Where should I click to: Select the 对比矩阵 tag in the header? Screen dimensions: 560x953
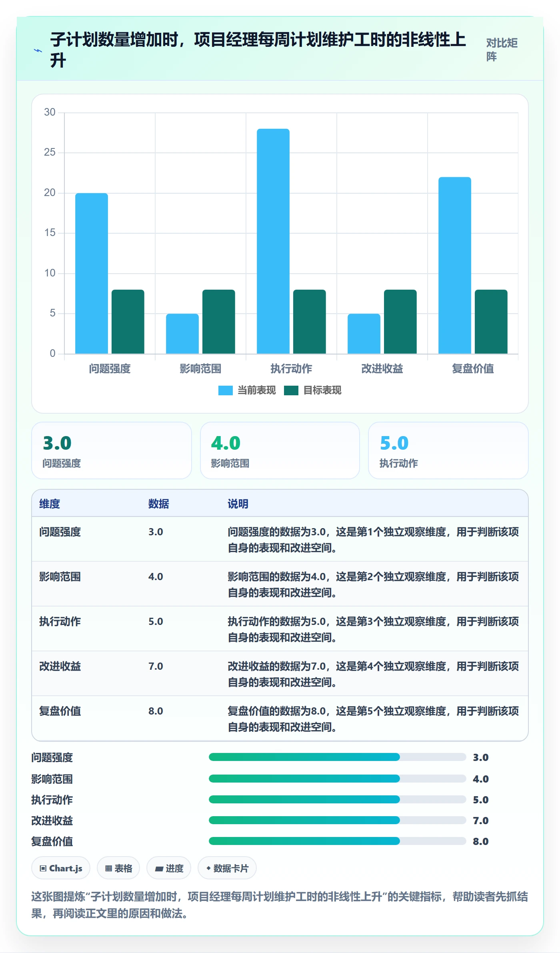(x=502, y=50)
